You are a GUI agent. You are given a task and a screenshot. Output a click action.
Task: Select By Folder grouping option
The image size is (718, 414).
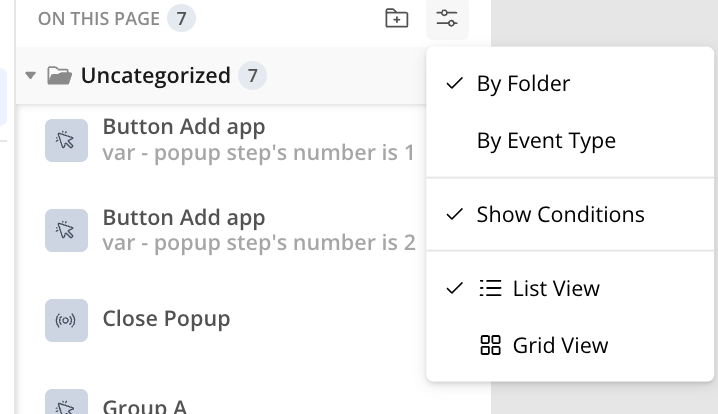570,83
